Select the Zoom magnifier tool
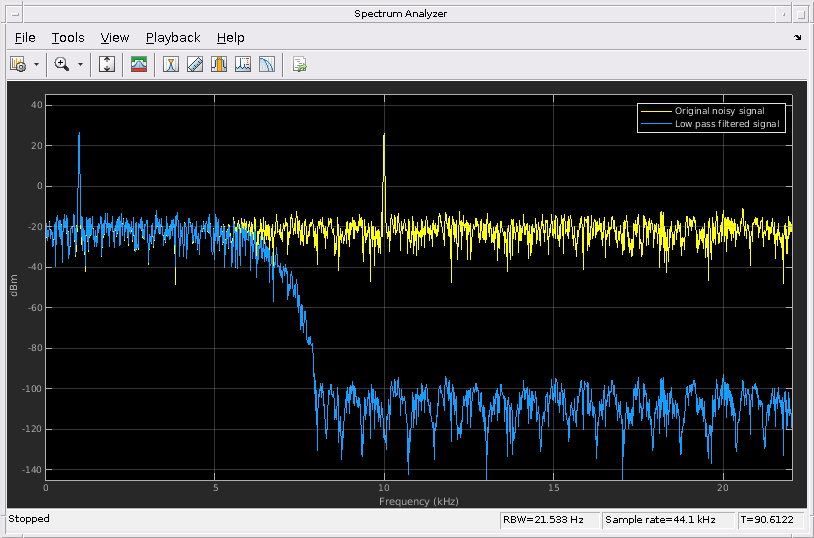Image resolution: width=814 pixels, height=538 pixels. click(62, 65)
